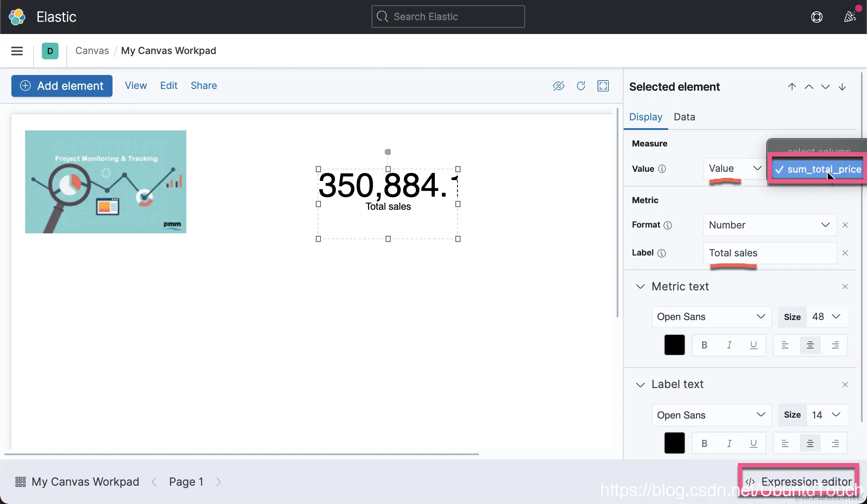Toggle bold for Metric text

(x=704, y=345)
